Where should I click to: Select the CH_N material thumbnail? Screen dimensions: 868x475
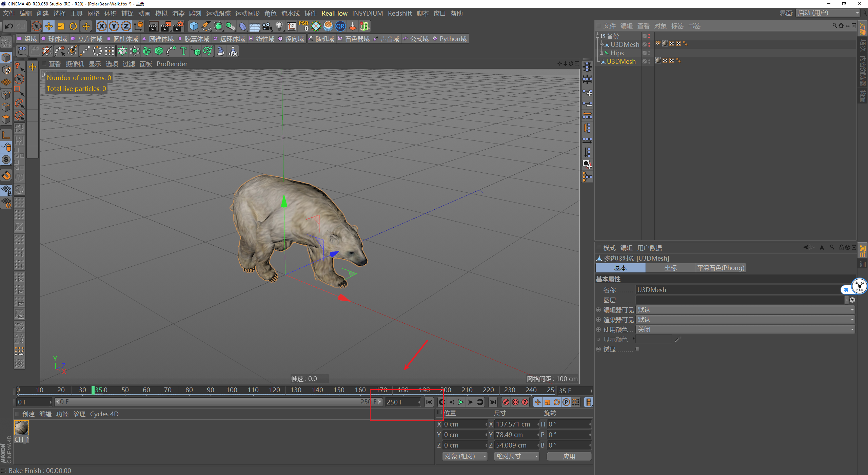point(21,428)
